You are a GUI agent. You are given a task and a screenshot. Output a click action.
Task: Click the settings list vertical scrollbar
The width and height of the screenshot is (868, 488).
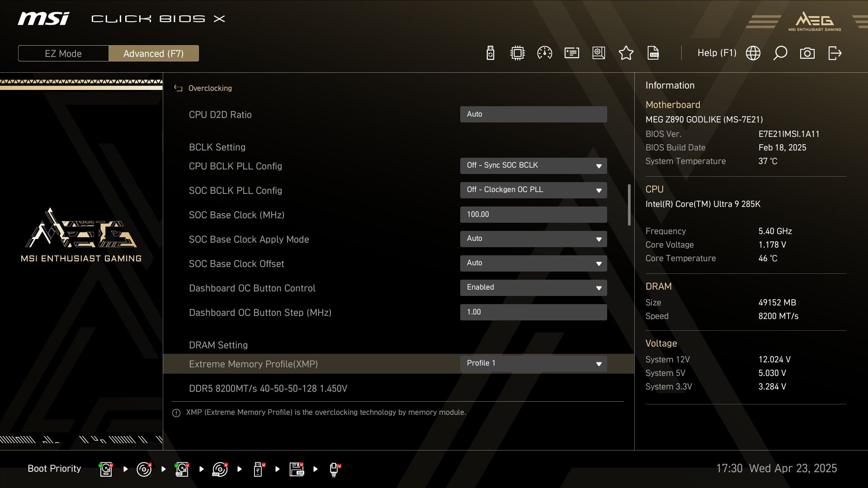click(629, 205)
